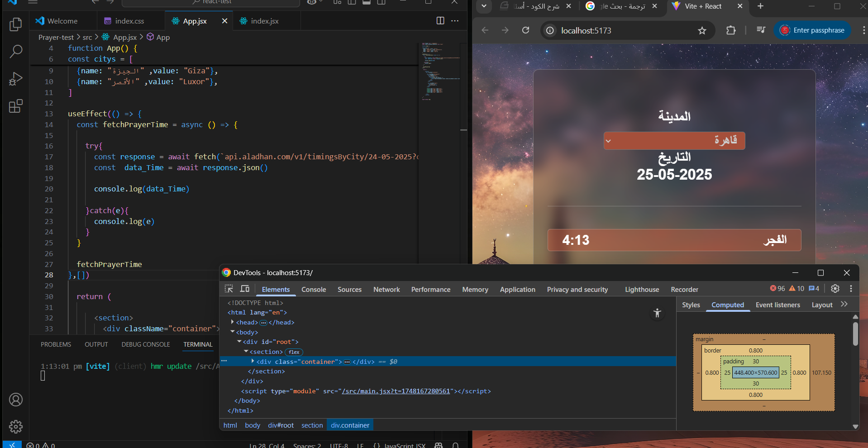This screenshot has width=868, height=448.
Task: Open the Search view in VS Code
Action: click(16, 52)
